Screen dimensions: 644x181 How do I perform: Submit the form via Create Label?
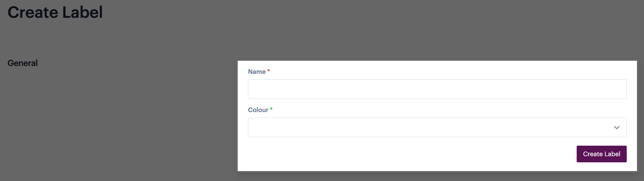pos(601,154)
